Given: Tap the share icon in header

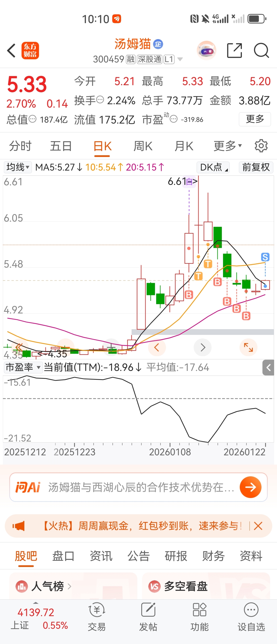Looking at the screenshot, I should click(x=234, y=51).
